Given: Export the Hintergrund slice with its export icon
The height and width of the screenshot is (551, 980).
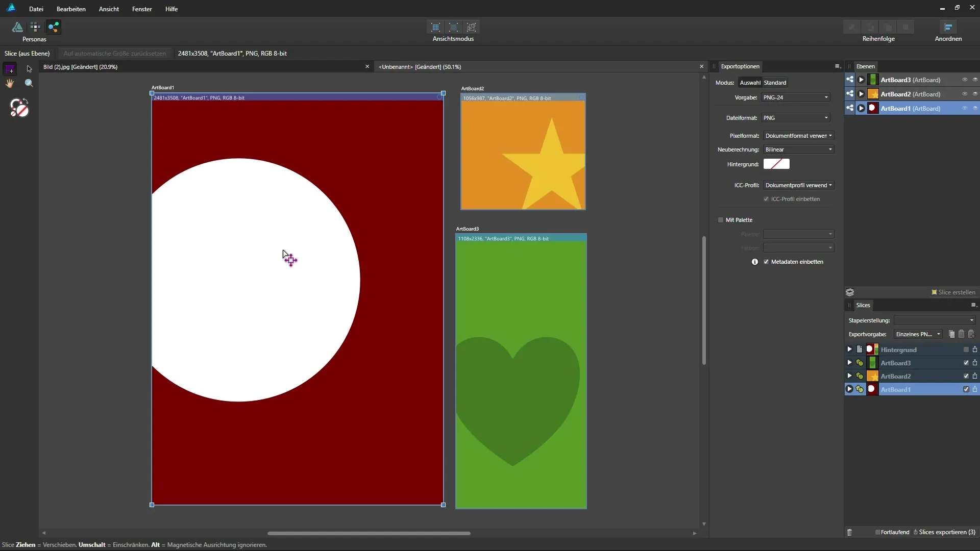Looking at the screenshot, I should (x=975, y=349).
